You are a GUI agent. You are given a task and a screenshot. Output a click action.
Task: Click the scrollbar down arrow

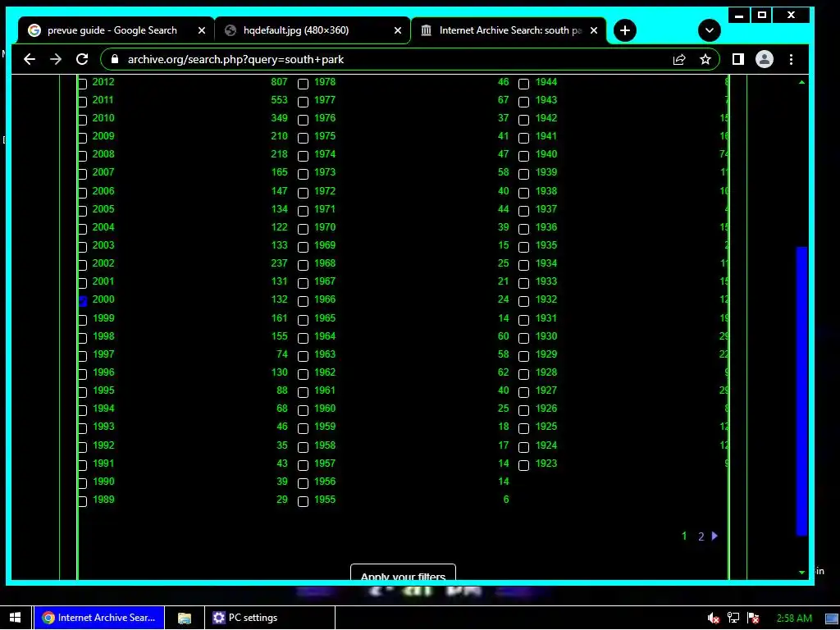coord(801,572)
